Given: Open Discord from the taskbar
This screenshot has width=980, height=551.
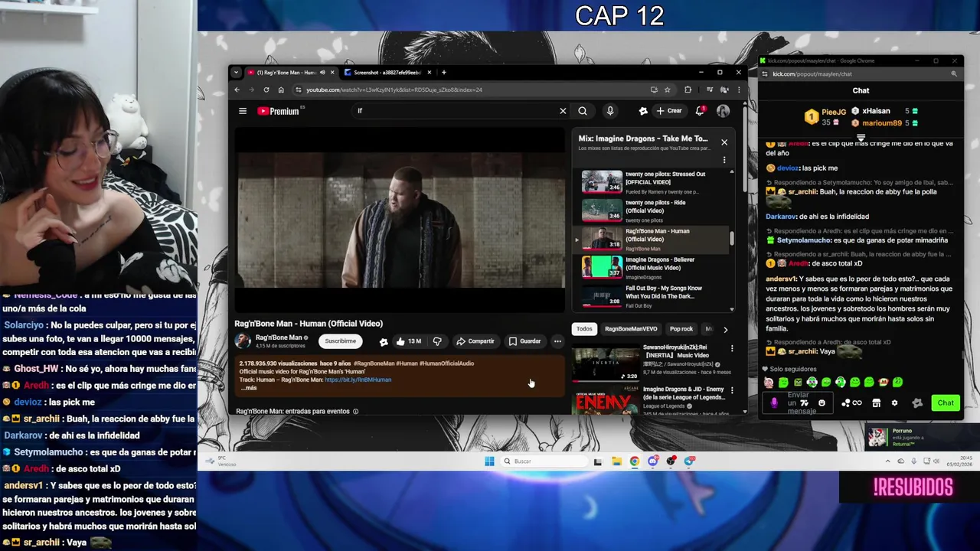Looking at the screenshot, I should pyautogui.click(x=653, y=461).
